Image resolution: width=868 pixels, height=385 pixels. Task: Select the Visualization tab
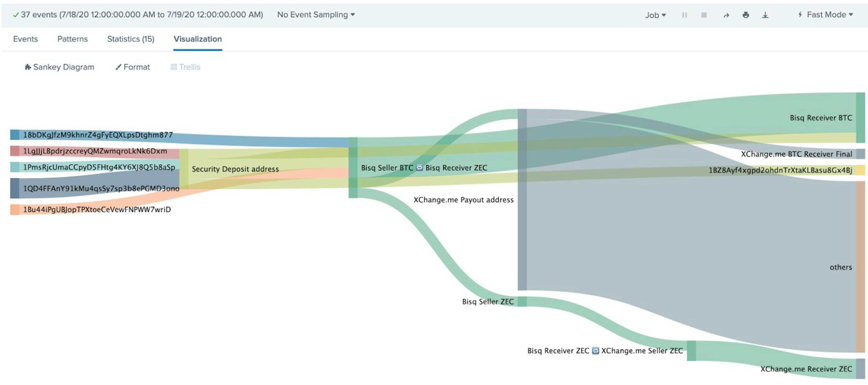coord(198,39)
